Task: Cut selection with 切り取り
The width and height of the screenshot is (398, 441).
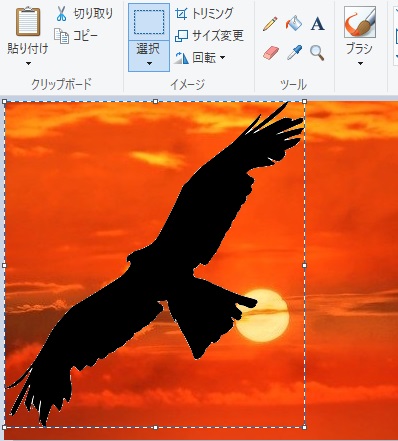Action: pos(84,14)
